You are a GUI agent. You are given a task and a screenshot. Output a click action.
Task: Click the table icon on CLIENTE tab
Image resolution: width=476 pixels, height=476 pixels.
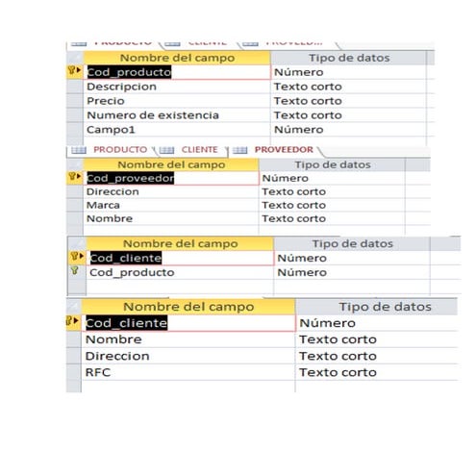tap(166, 150)
